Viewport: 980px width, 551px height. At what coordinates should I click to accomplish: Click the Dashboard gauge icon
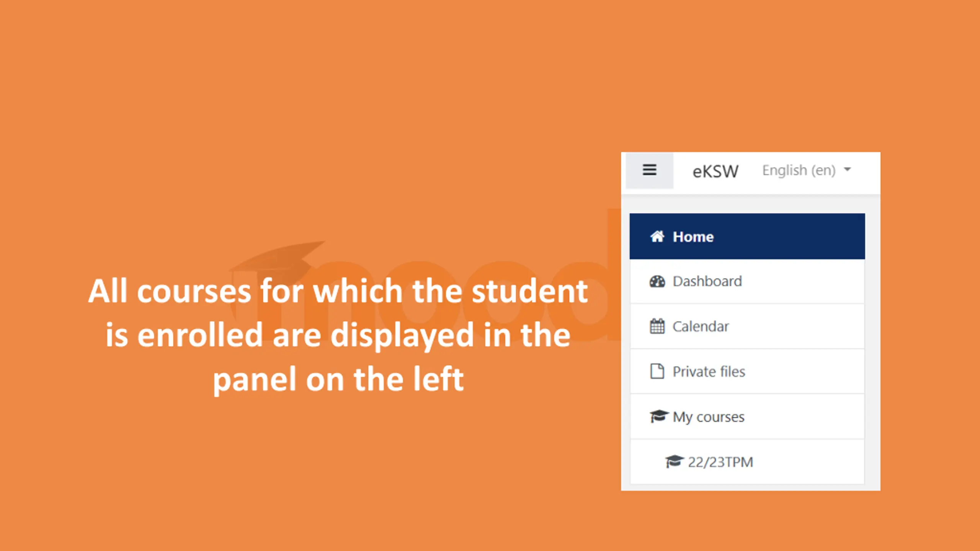[657, 282]
